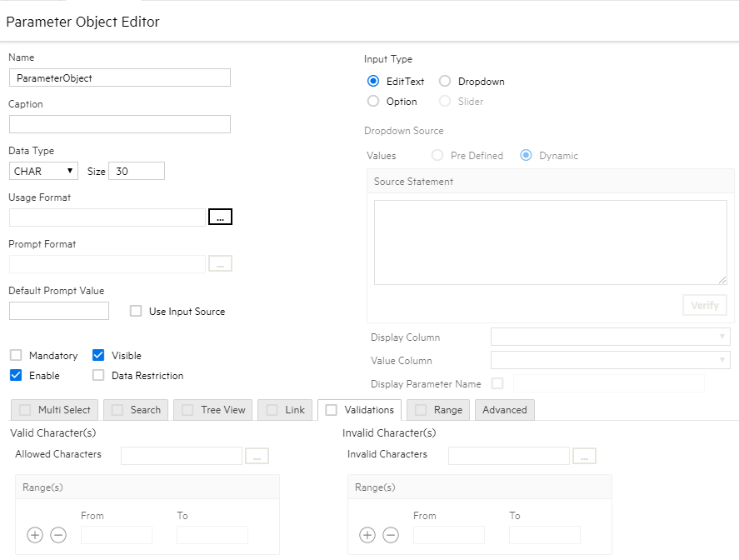The width and height of the screenshot is (739, 560).
Task: Expand the Value Column dropdown
Action: coord(610,360)
